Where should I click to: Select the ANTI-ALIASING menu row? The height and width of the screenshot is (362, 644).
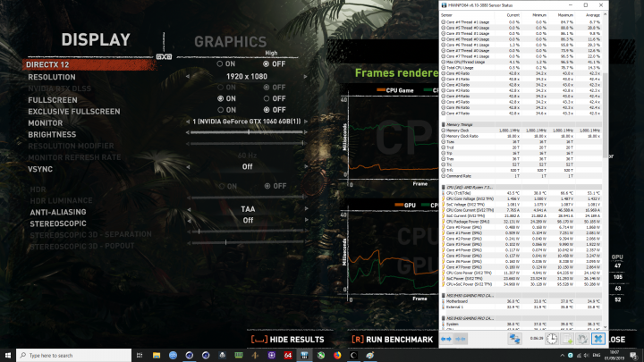[58, 212]
